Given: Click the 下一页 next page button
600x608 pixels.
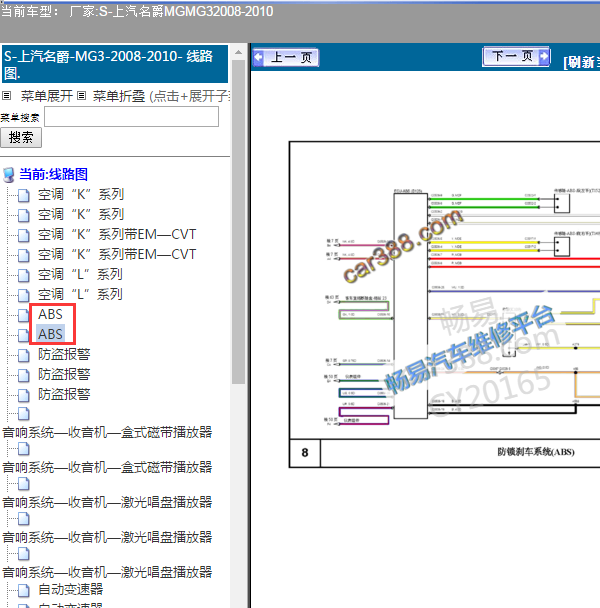Looking at the screenshot, I should click(x=516, y=57).
